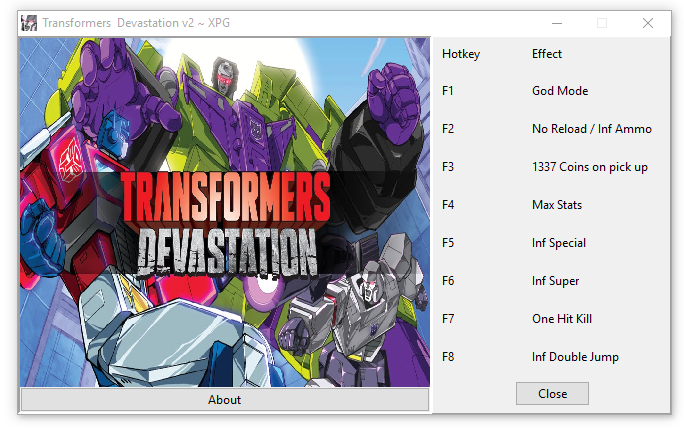Close the window with the X icon
The image size is (684, 429).
(x=648, y=22)
